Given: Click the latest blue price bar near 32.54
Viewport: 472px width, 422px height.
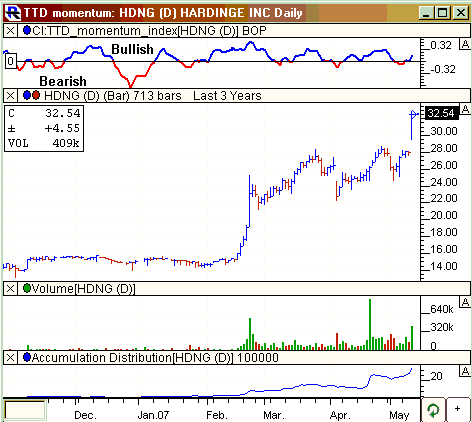Looking at the screenshot, I should pos(412,125).
